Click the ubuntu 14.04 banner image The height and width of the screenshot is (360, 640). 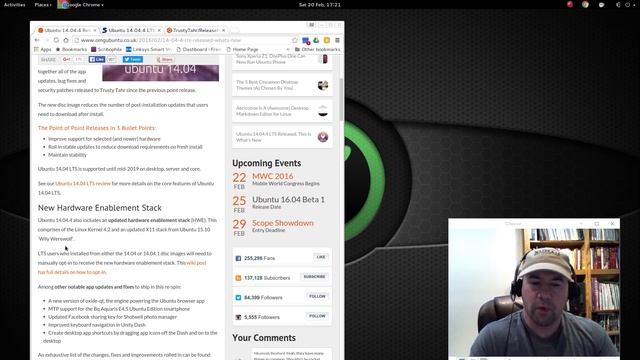[160, 72]
